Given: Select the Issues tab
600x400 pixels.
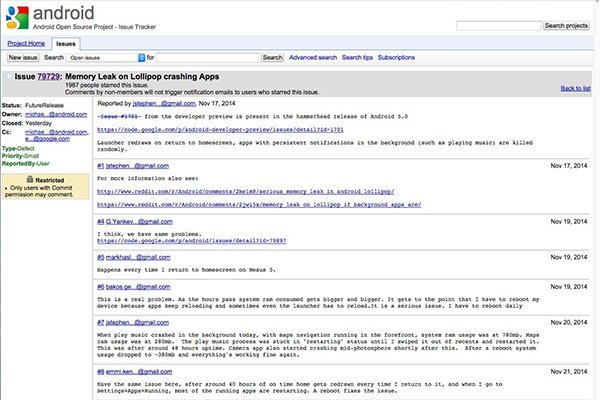Looking at the screenshot, I should click(x=66, y=44).
